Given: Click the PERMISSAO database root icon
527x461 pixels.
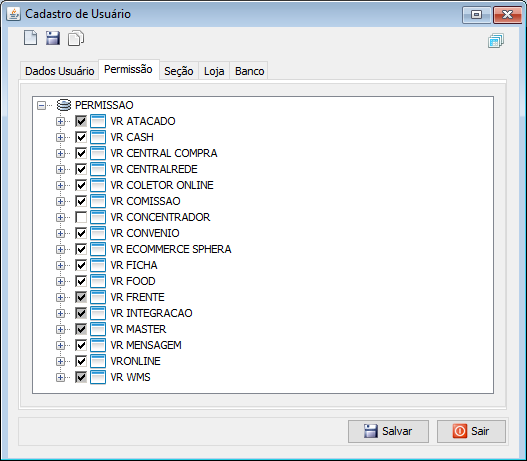Looking at the screenshot, I should pos(64,105).
